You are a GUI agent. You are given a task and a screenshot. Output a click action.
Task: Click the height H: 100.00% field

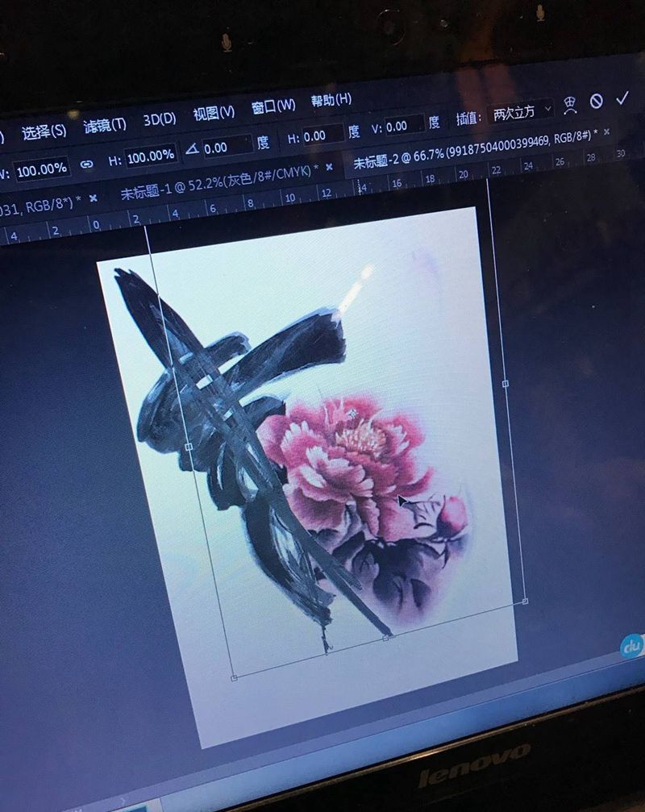[151, 156]
